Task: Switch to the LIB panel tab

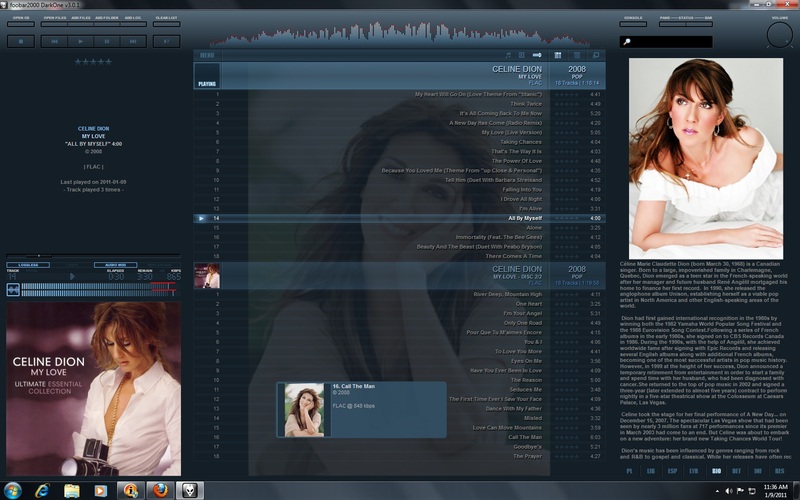Action: tap(651, 471)
